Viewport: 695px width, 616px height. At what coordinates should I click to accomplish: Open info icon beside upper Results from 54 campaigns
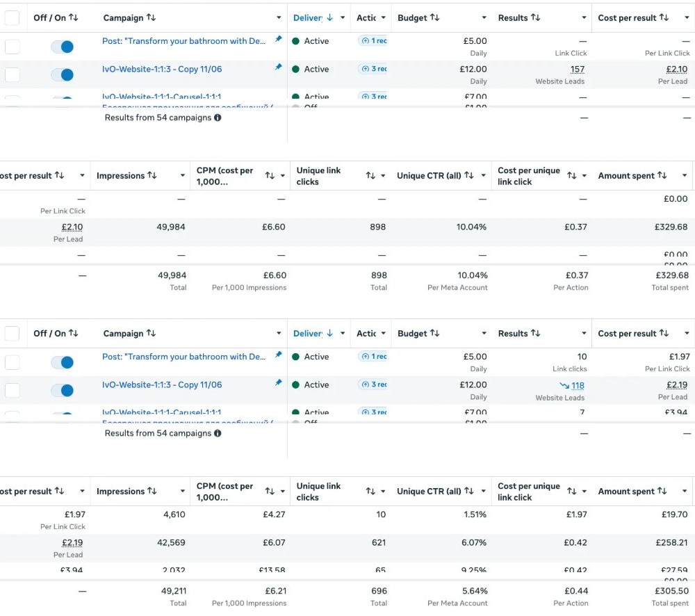(x=218, y=117)
